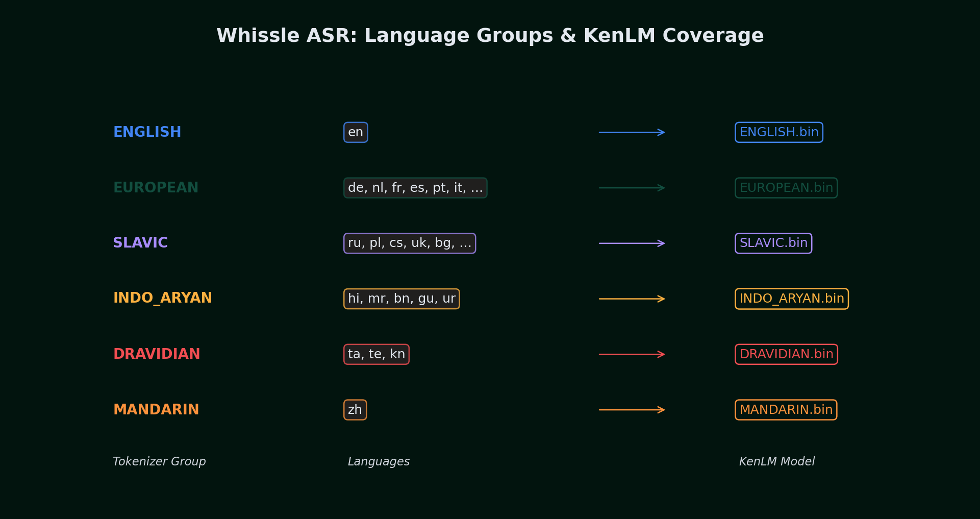Select the 'hi, mr, bn, gu, ur' box
This screenshot has height=519, width=980.
tap(401, 299)
